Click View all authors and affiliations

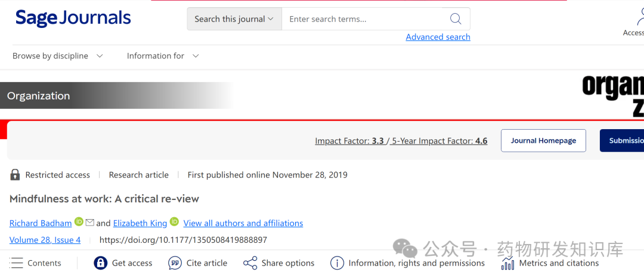click(x=243, y=223)
